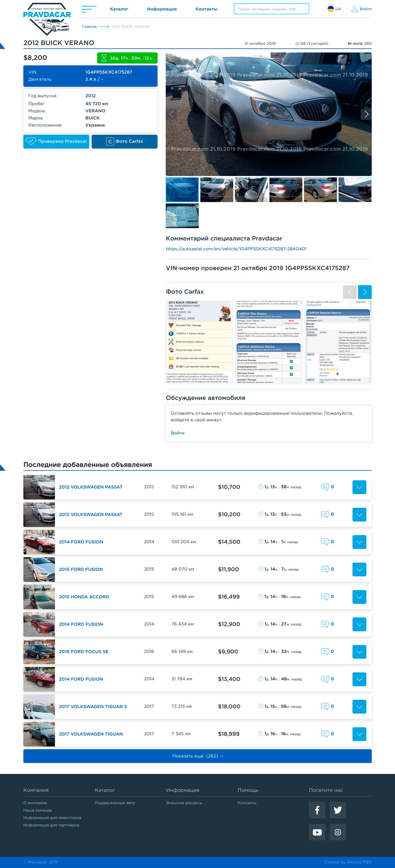Click Наша команда footer link
This screenshot has width=395, height=868.
pos(38,810)
